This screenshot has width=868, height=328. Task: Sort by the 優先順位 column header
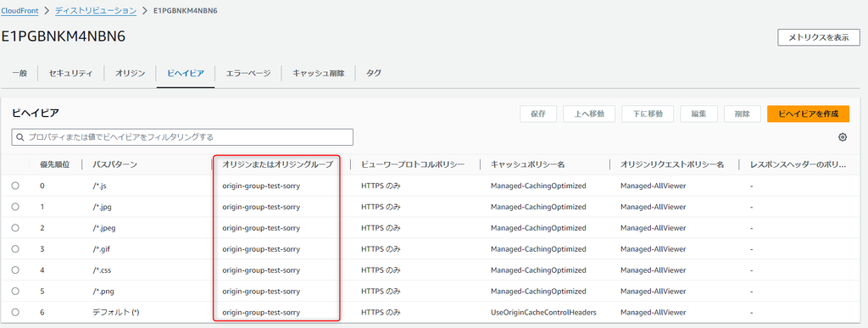[54, 164]
